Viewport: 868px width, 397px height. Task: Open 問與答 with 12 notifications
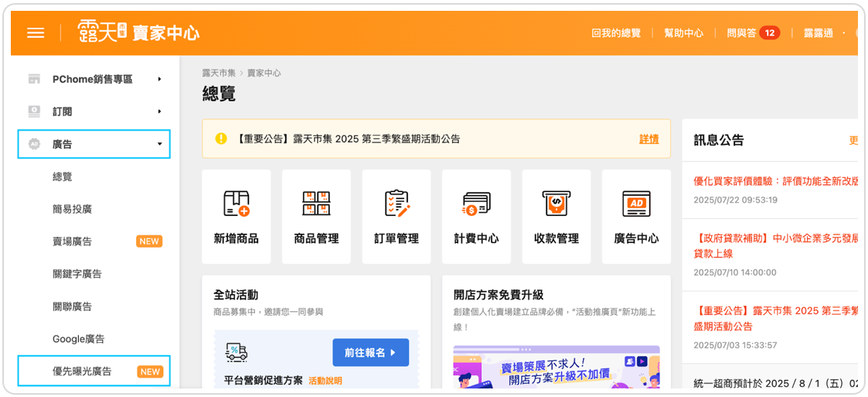pos(752,33)
